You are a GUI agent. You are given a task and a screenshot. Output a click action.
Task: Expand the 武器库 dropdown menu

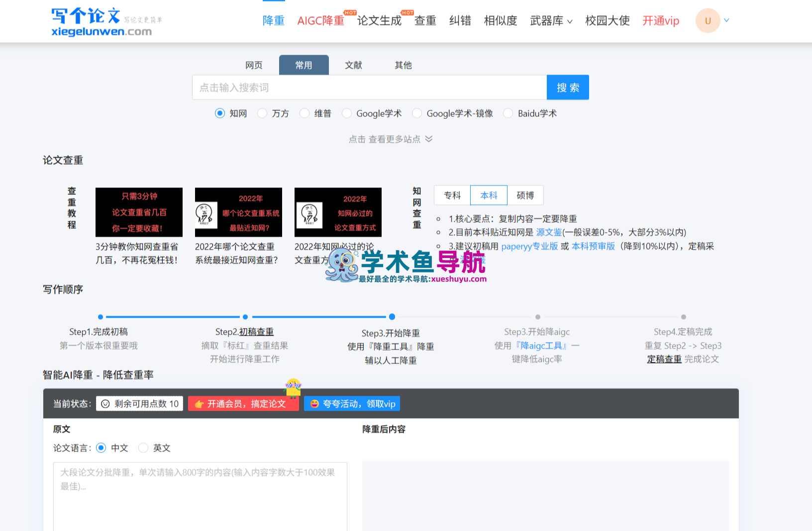tap(551, 21)
